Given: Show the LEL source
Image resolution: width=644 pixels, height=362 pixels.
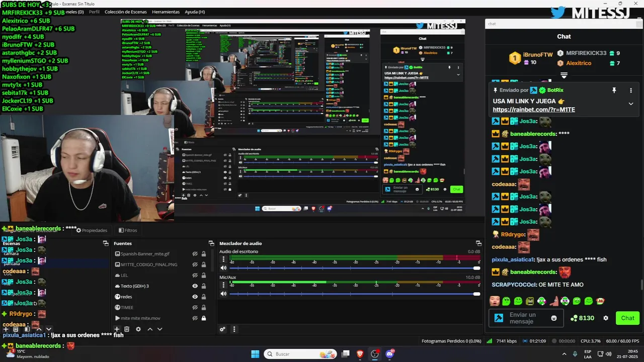Looking at the screenshot, I should [195, 276].
